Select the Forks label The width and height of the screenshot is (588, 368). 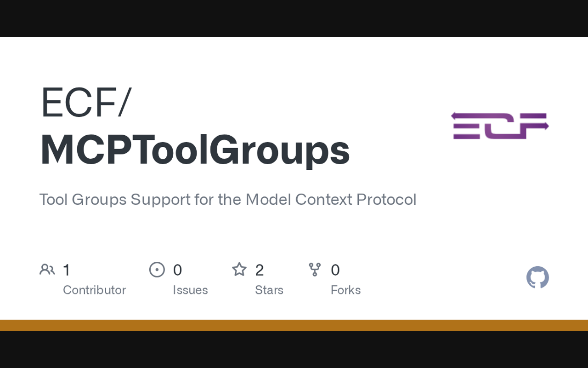pyautogui.click(x=345, y=290)
